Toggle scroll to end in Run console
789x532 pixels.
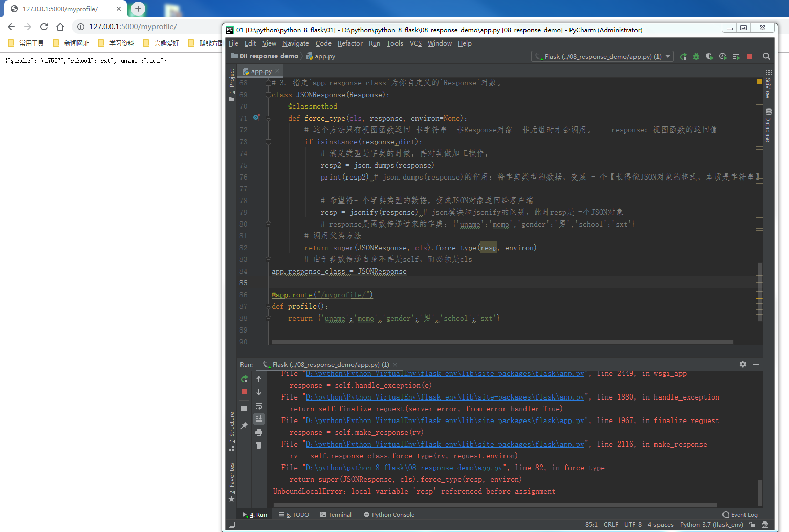pyautogui.click(x=259, y=419)
